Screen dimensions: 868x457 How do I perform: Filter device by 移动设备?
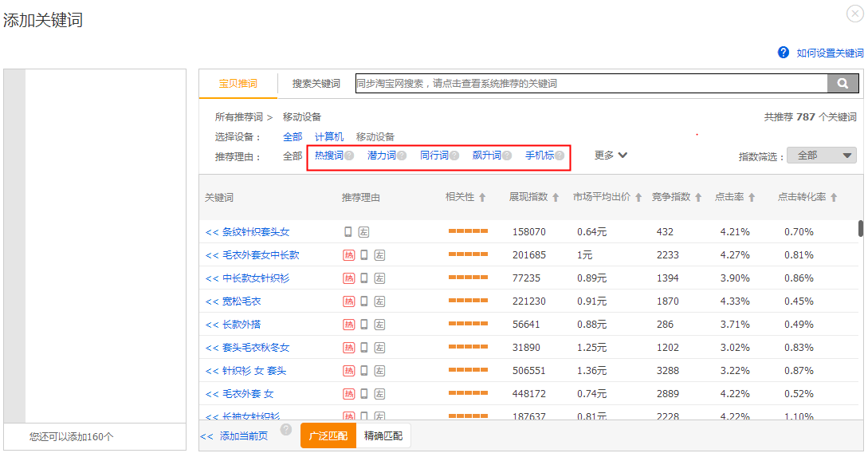coord(375,137)
